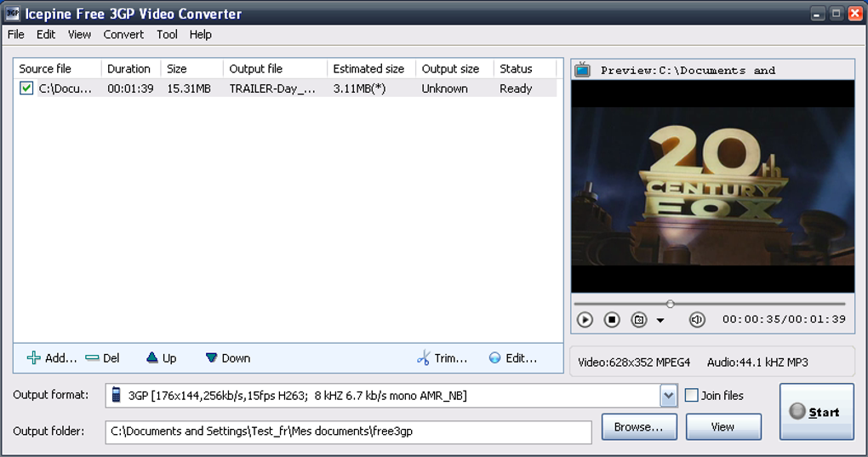868x457 pixels.
Task: Click the 00:00:35/00:01:39 time display
Action: pos(784,319)
